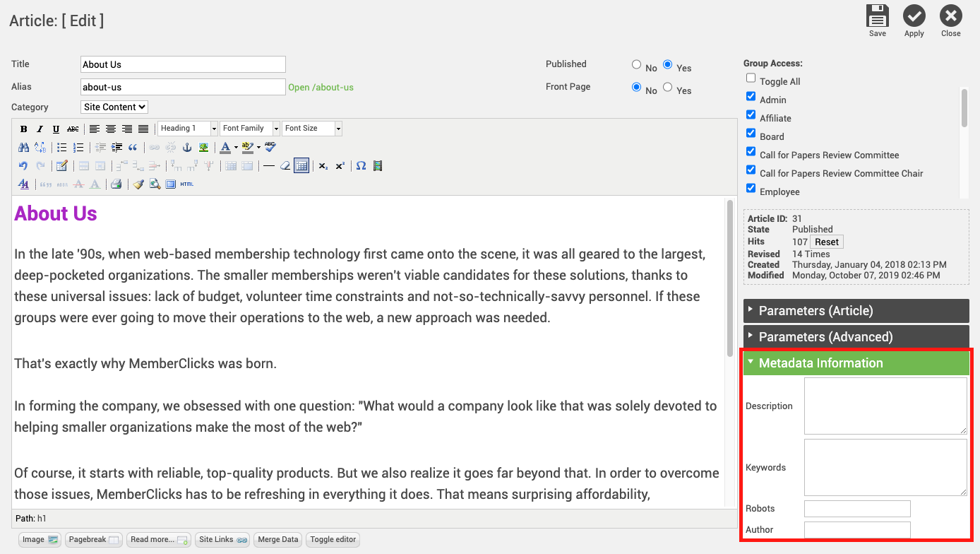The width and height of the screenshot is (980, 554).
Task: Enable the Toggle All group checkbox
Action: [751, 78]
